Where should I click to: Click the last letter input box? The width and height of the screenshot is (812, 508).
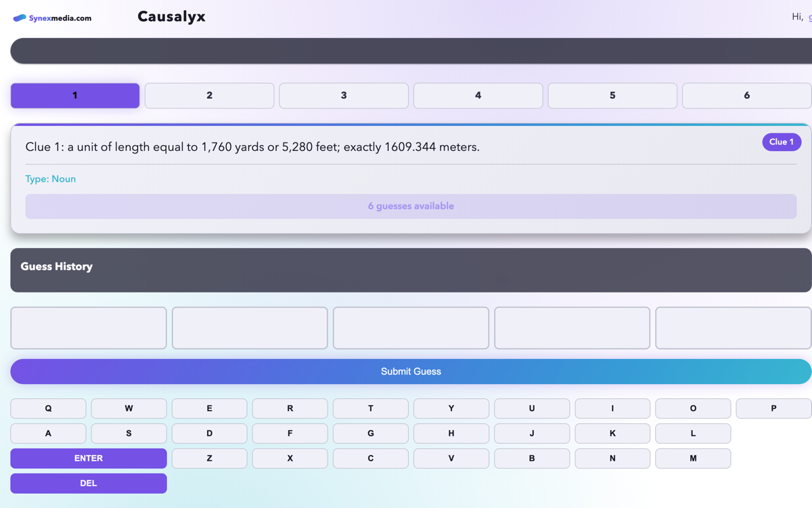(733, 328)
